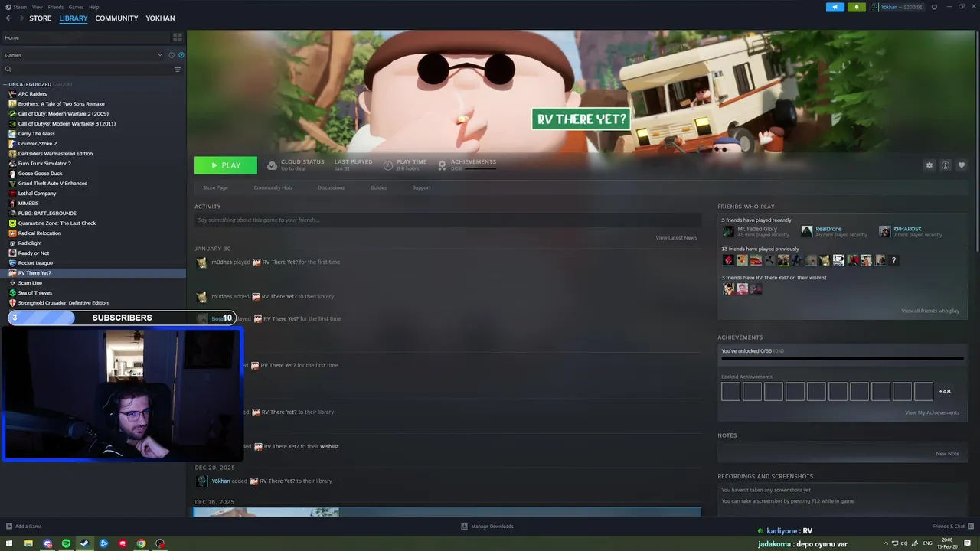Open the YÖKHAN profile tab
This screenshot has height=551, width=980.
[x=160, y=18]
